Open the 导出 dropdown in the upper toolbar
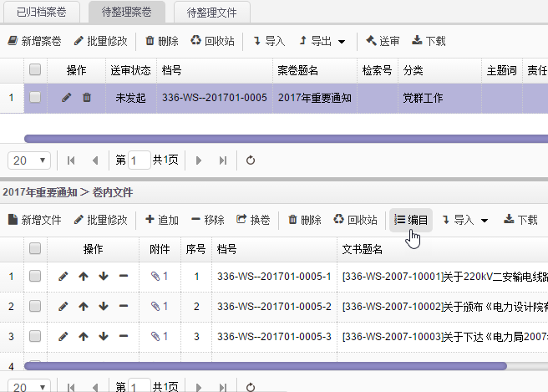548x392 pixels. pos(329,41)
